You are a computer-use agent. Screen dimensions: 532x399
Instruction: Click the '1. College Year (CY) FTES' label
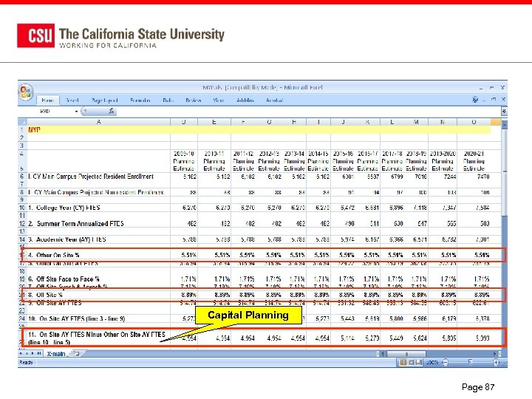point(64,208)
